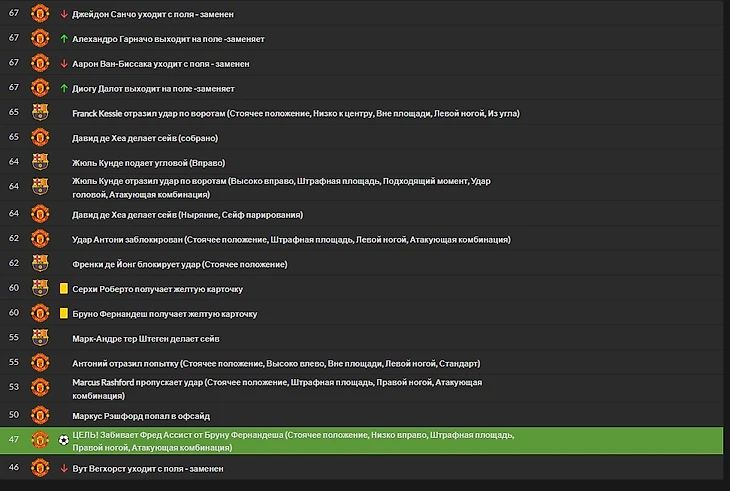Click the green arrow for Алехандро Гарначо
Screen dimensions: 730x491
(64, 39)
